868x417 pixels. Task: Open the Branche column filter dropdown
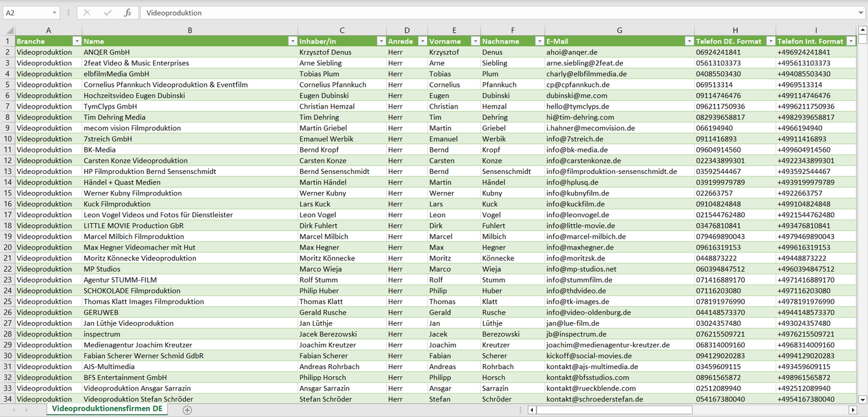point(76,41)
